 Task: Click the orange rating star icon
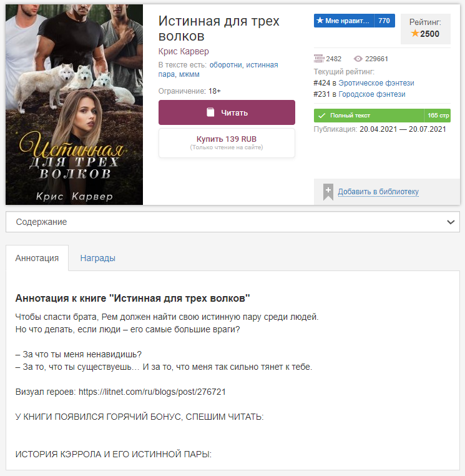point(414,33)
